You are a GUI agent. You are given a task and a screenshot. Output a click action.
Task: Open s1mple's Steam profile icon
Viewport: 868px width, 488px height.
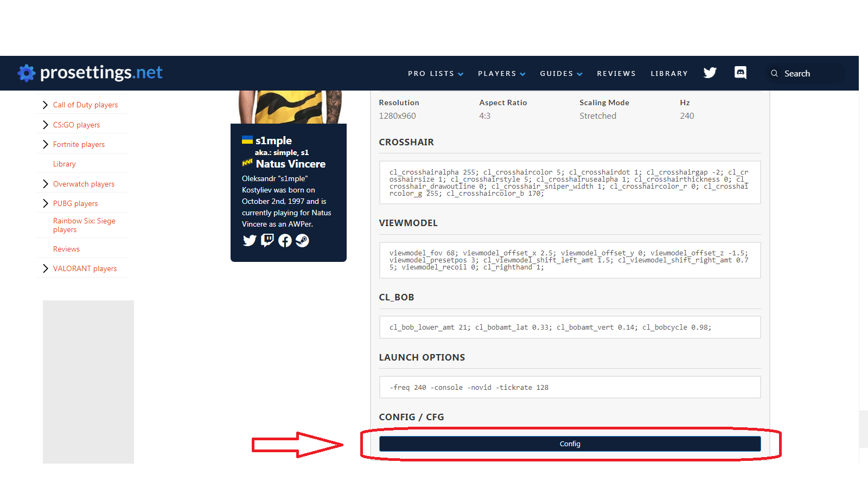tap(302, 240)
